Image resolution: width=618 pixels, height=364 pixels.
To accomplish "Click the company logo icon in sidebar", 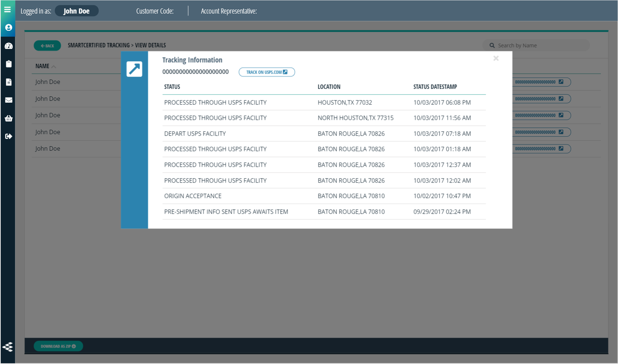I will [x=8, y=346].
